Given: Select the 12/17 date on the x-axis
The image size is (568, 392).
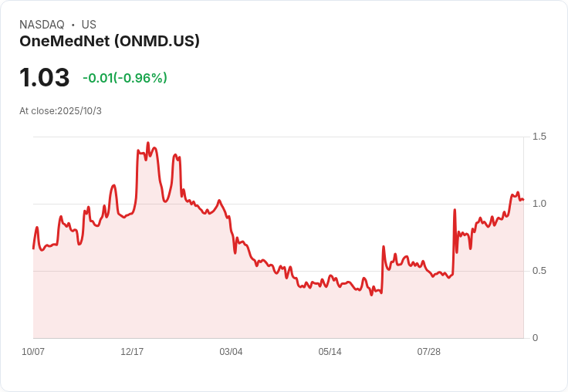Looking at the screenshot, I should (132, 352).
